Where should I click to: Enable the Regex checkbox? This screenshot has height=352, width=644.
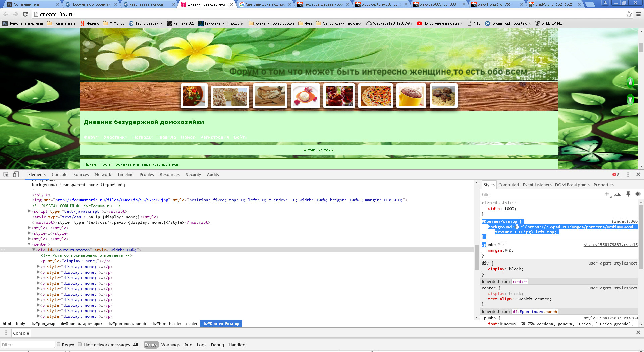tap(59, 344)
